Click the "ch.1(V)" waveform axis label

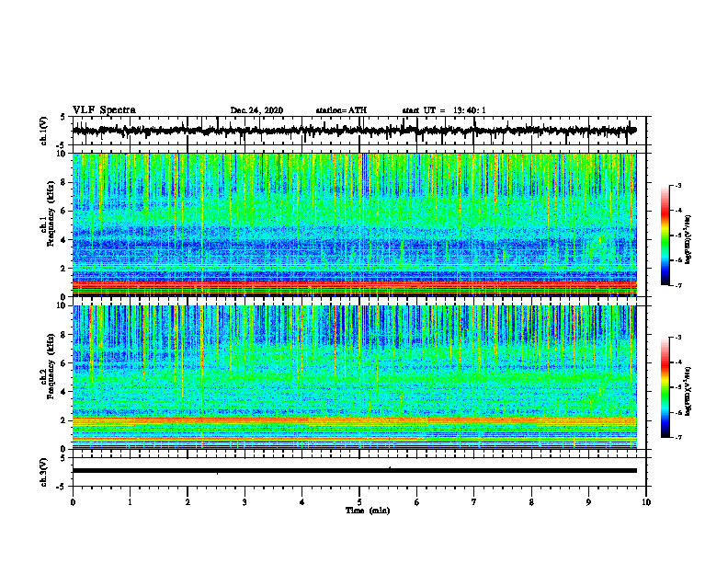click(x=43, y=131)
